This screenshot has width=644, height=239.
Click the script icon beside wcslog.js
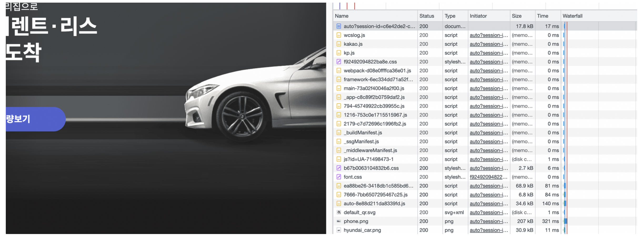[x=339, y=35]
